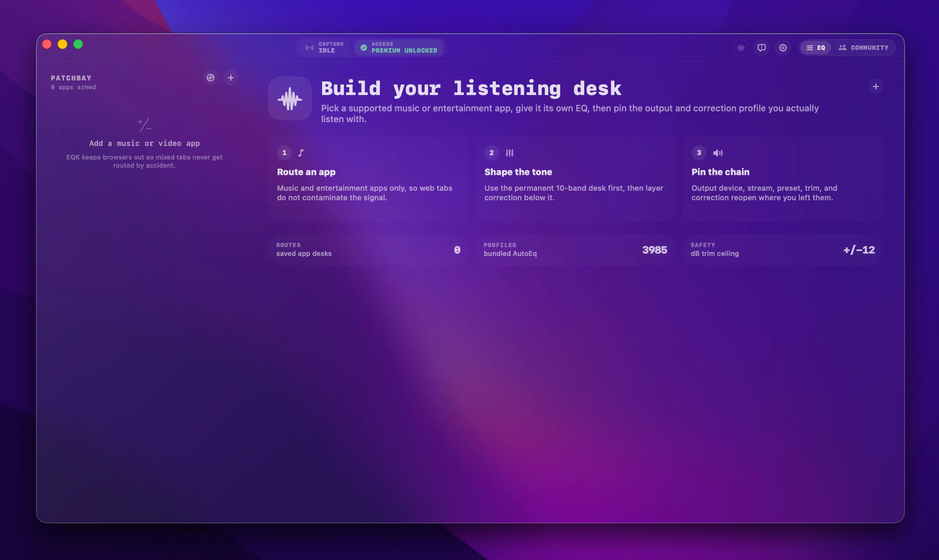Click the Profiles bundled AutoEq tile

tap(575, 250)
